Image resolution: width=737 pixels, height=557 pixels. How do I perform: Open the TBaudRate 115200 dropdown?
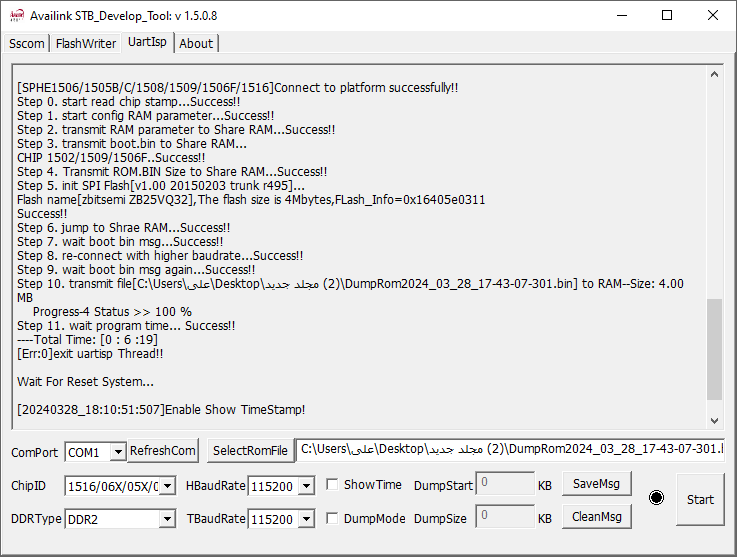306,519
